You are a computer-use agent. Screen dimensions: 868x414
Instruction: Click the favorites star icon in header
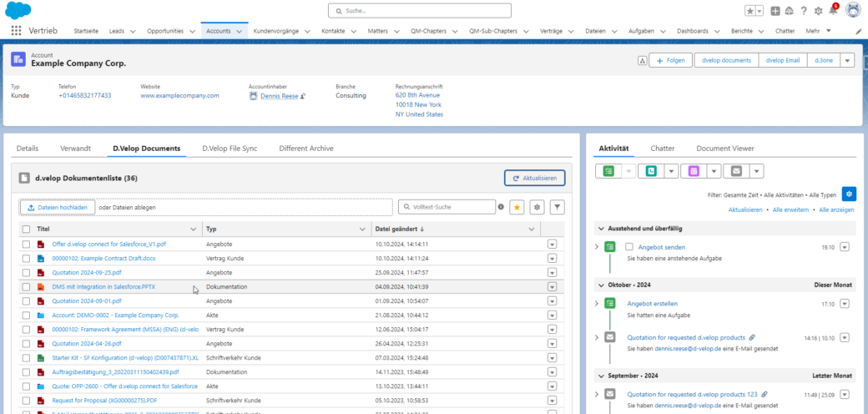point(749,11)
